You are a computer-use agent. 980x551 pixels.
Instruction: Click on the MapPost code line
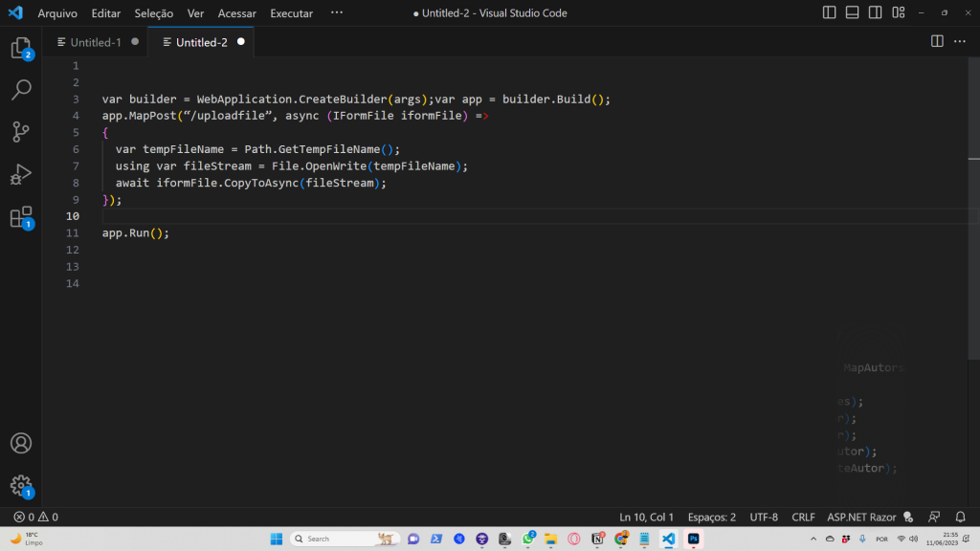click(295, 116)
